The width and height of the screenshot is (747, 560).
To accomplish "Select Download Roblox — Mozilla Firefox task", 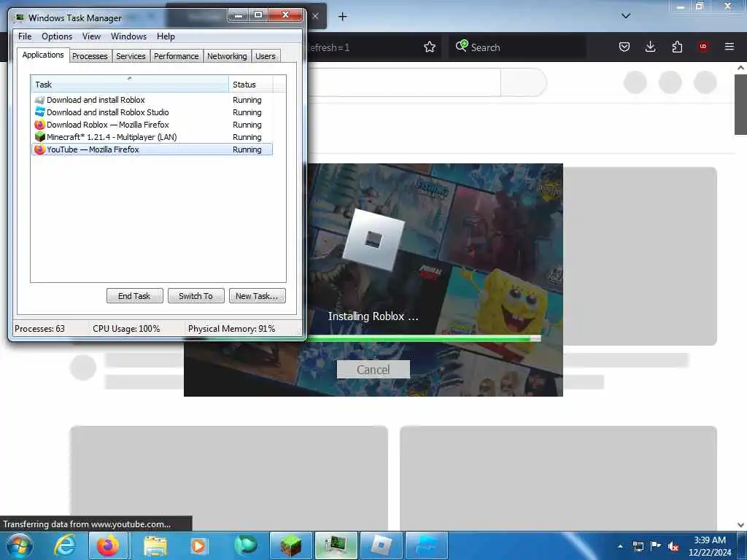I will tap(152, 125).
